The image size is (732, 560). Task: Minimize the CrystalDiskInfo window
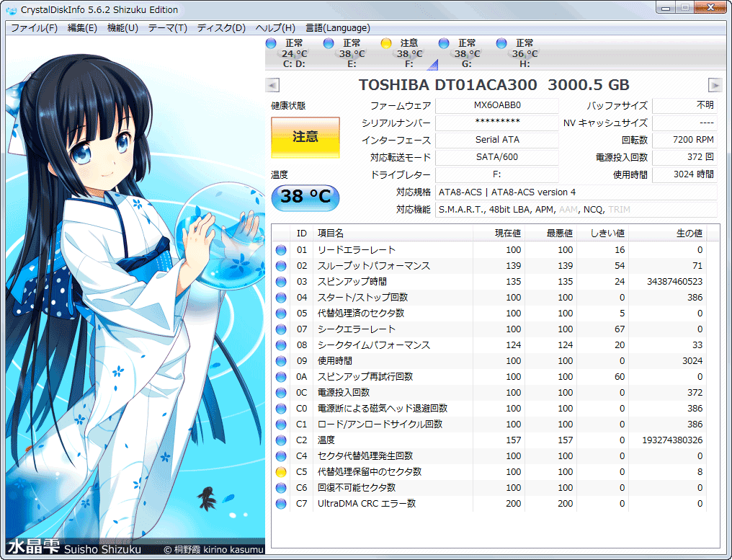(666, 8)
